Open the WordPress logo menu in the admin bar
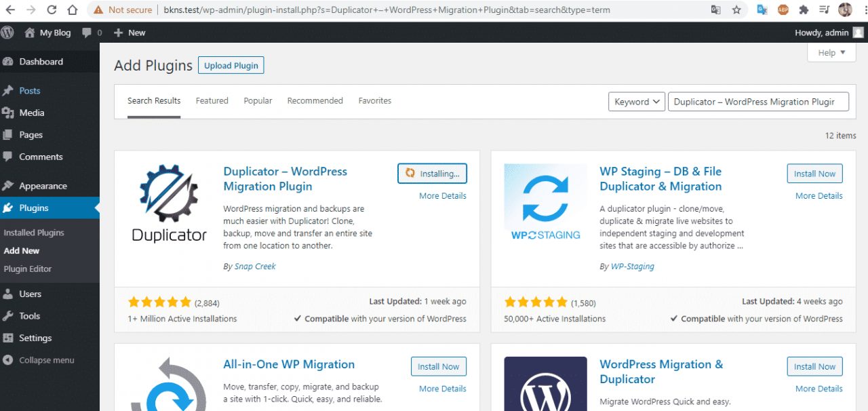Viewport: 868px width, 411px height. 7,32
